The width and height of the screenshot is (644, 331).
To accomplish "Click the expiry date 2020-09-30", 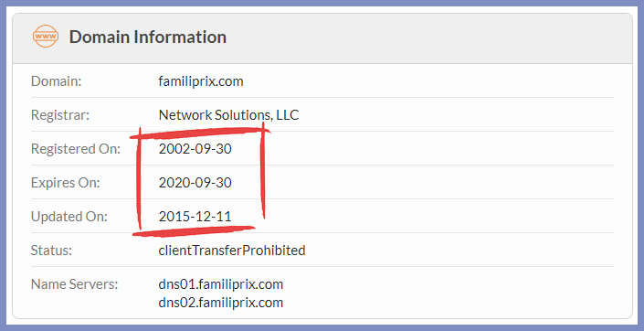I will (195, 183).
